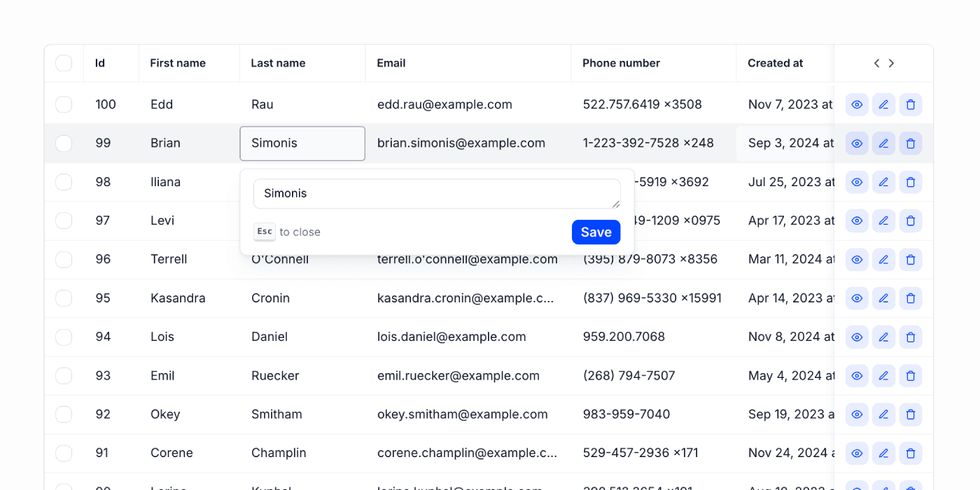The width and height of the screenshot is (980, 490).
Task: Delete the Iliana row
Action: [x=911, y=182]
